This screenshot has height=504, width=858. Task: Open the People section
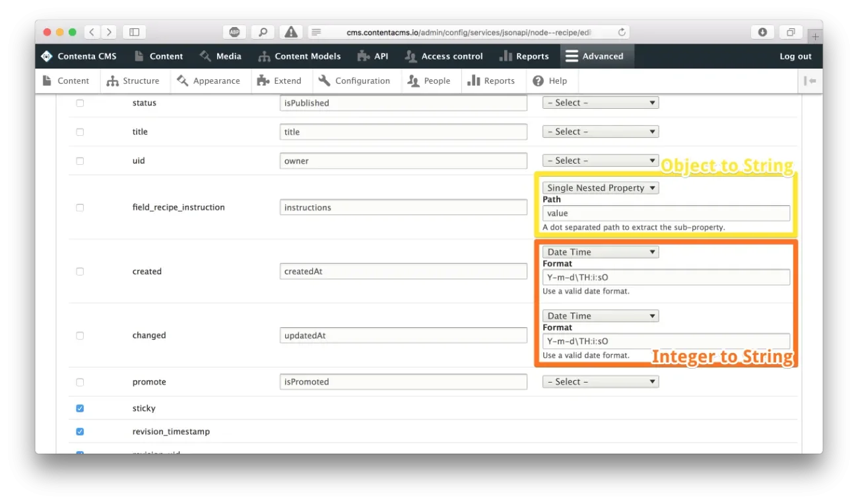pyautogui.click(x=429, y=80)
